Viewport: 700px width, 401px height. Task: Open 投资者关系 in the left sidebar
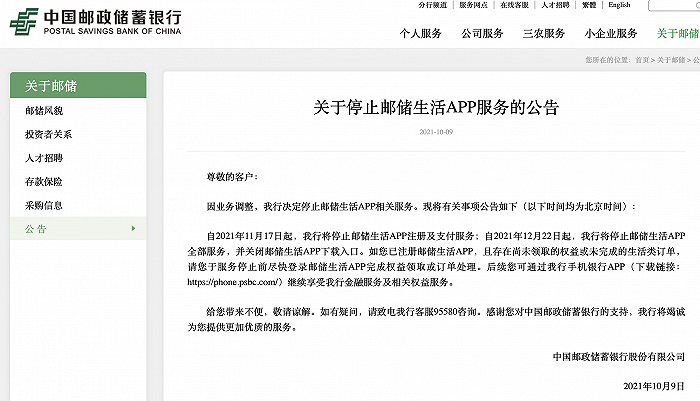48,134
